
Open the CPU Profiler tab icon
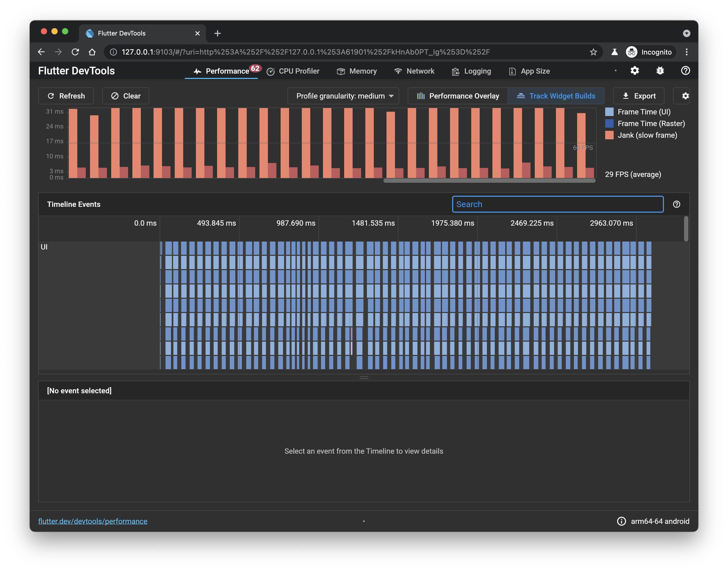[x=271, y=71]
